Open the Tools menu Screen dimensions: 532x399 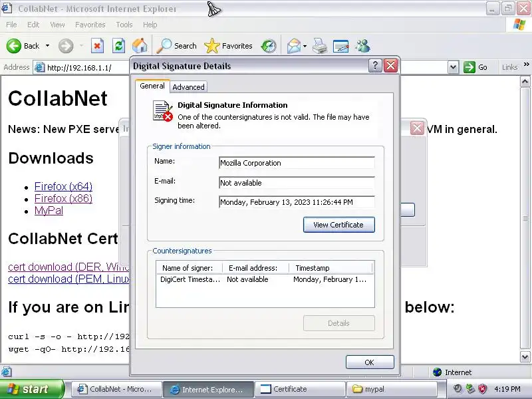[124, 25]
